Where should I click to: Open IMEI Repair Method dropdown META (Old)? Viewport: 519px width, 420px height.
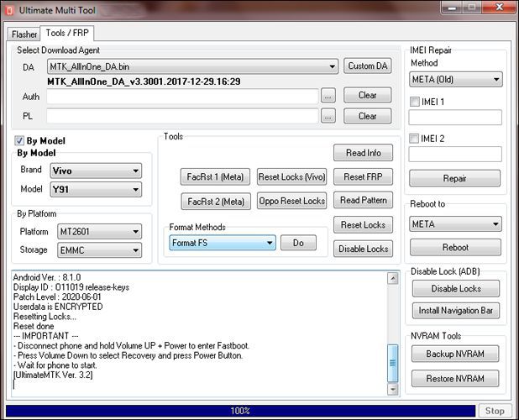pyautogui.click(x=456, y=80)
